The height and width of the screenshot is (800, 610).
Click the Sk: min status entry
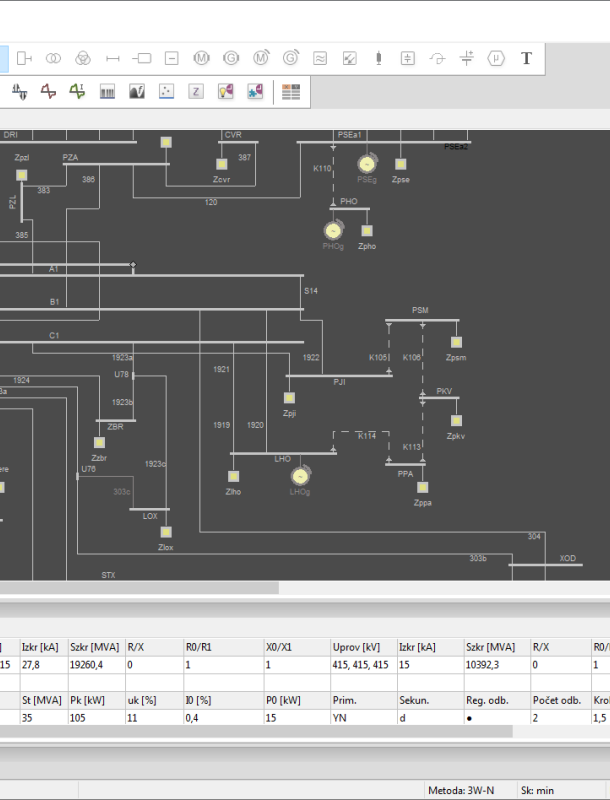click(537, 790)
